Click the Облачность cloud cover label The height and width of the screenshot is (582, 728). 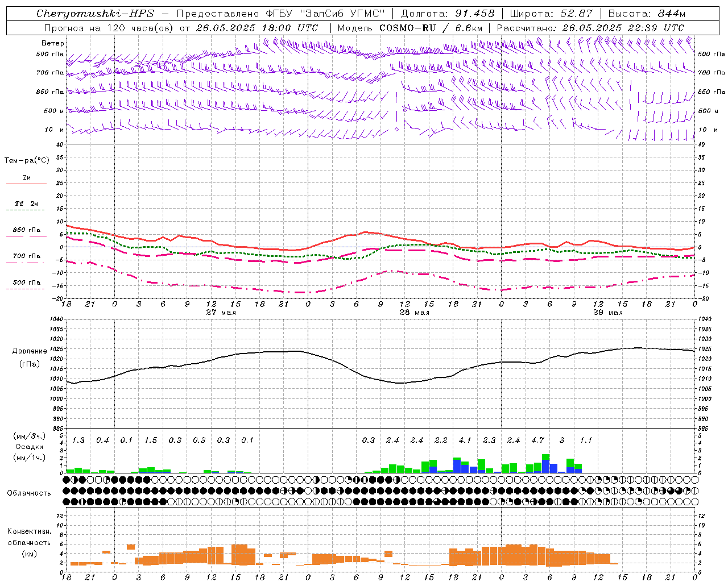click(x=29, y=493)
